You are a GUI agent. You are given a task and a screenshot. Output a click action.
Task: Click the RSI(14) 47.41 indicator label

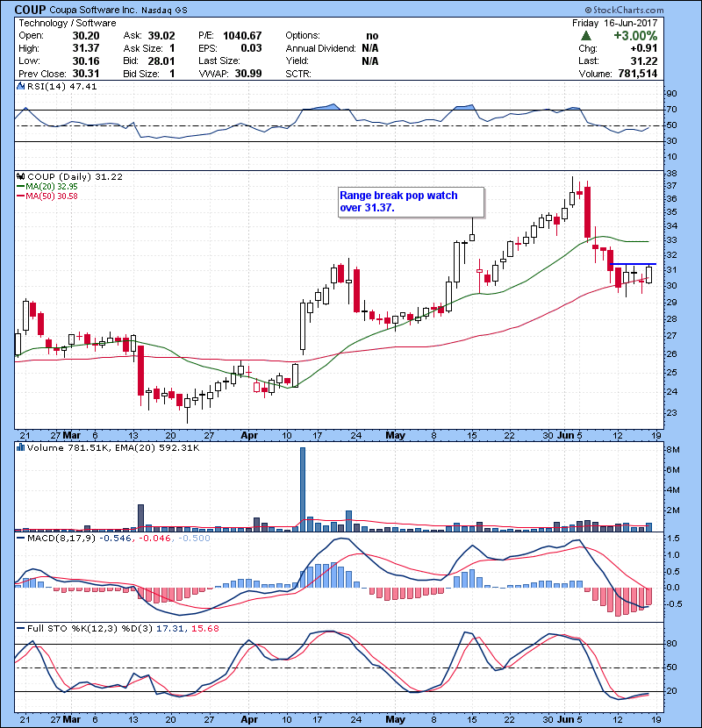[x=61, y=86]
